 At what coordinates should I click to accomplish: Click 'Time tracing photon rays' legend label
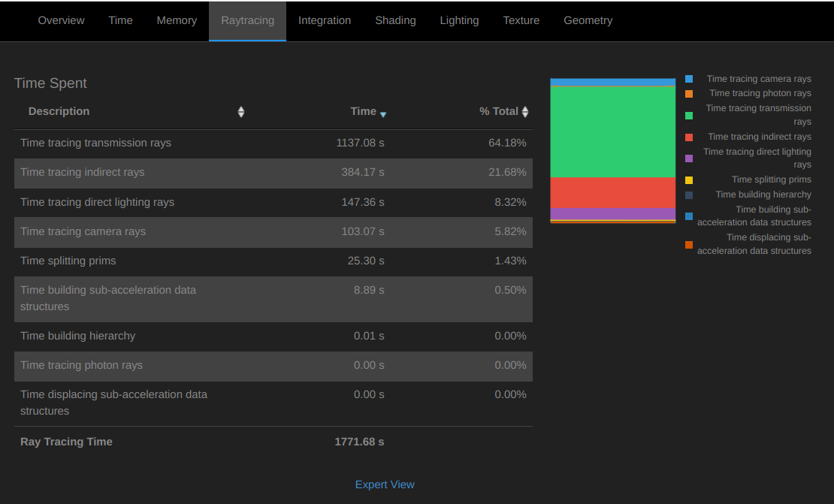point(760,93)
